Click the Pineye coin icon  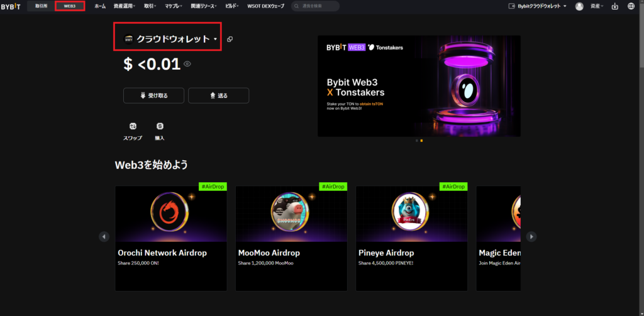[410, 211]
